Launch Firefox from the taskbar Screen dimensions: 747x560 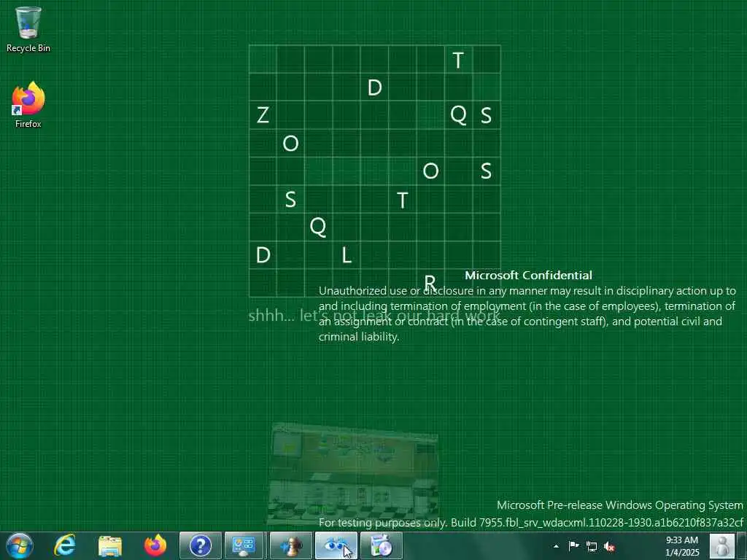tap(155, 545)
